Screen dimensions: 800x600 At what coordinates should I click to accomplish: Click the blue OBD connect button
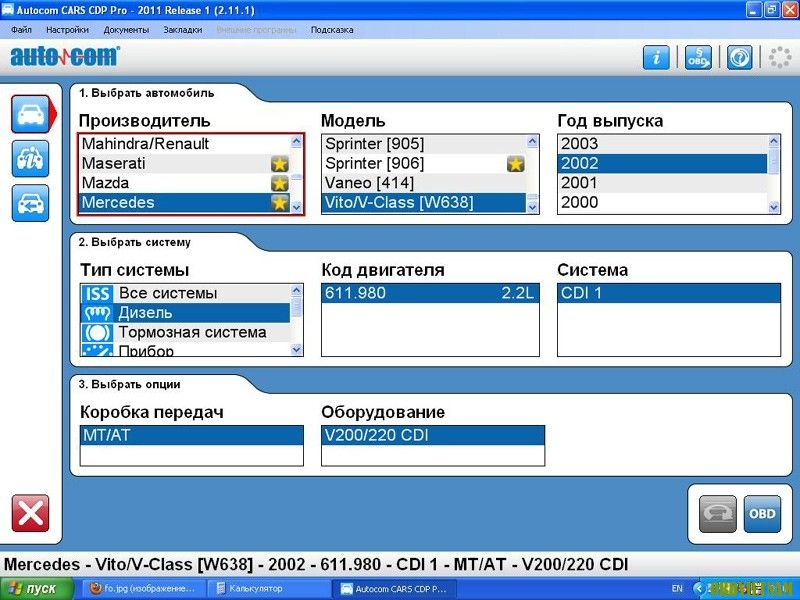click(762, 514)
